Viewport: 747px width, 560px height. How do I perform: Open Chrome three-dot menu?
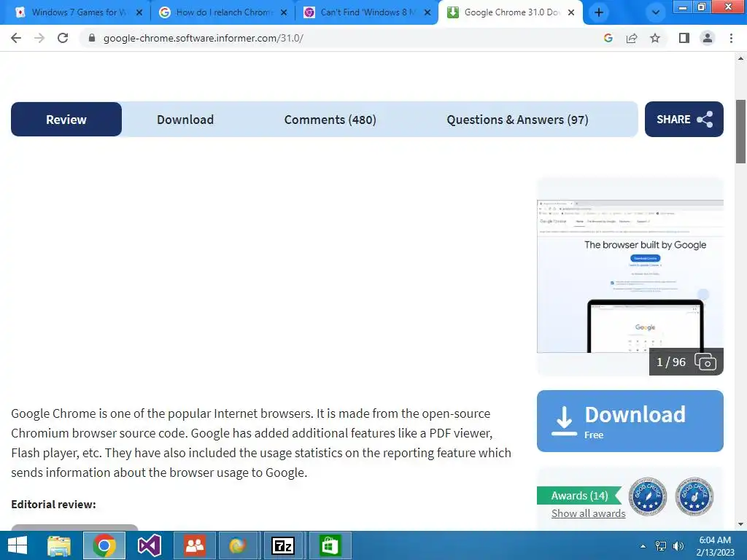coord(731,38)
